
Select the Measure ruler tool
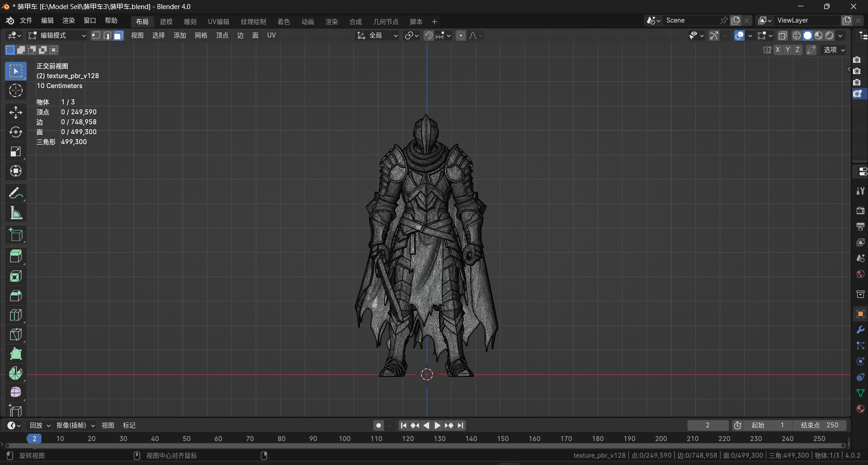point(16,213)
